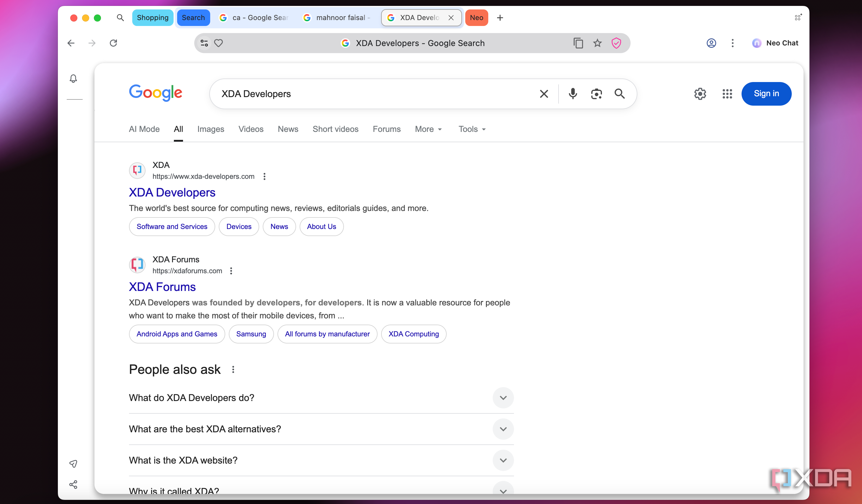Start voice search with the microphone icon
862x504 pixels.
pos(573,94)
